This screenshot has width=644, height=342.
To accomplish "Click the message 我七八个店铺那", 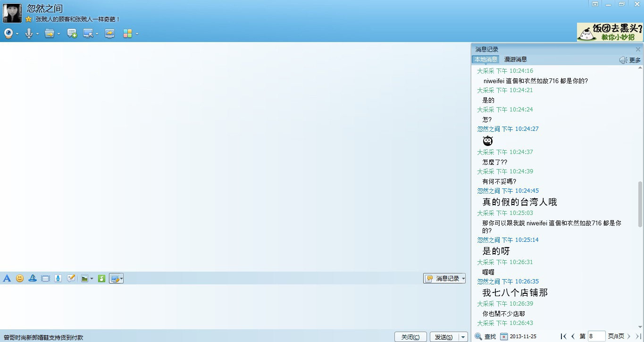I will [x=515, y=292].
